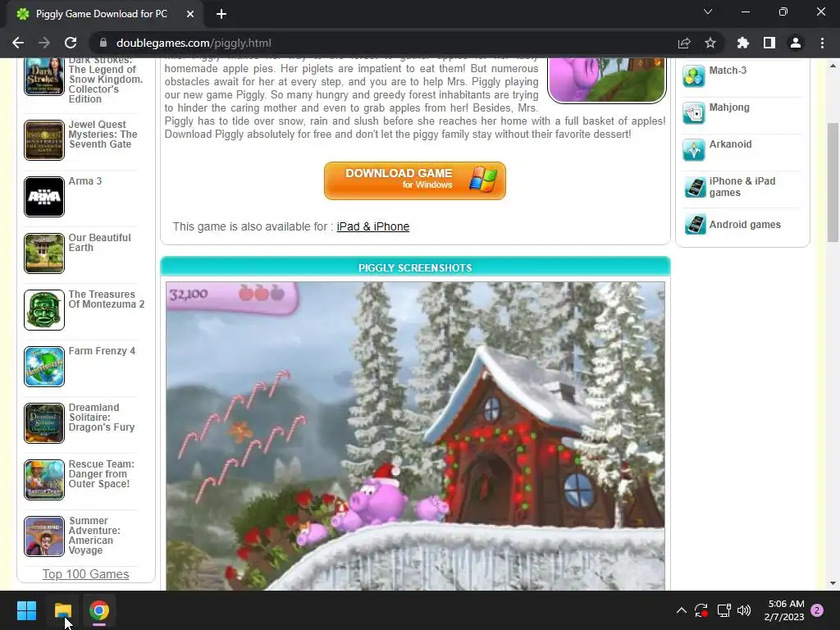Open File Explorer from taskbar
840x630 pixels.
(x=63, y=610)
